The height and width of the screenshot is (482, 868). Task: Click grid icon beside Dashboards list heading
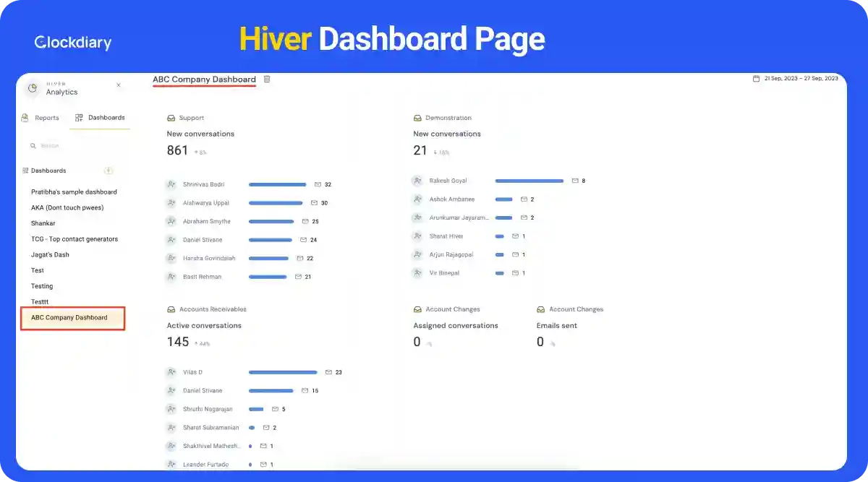[x=25, y=171]
